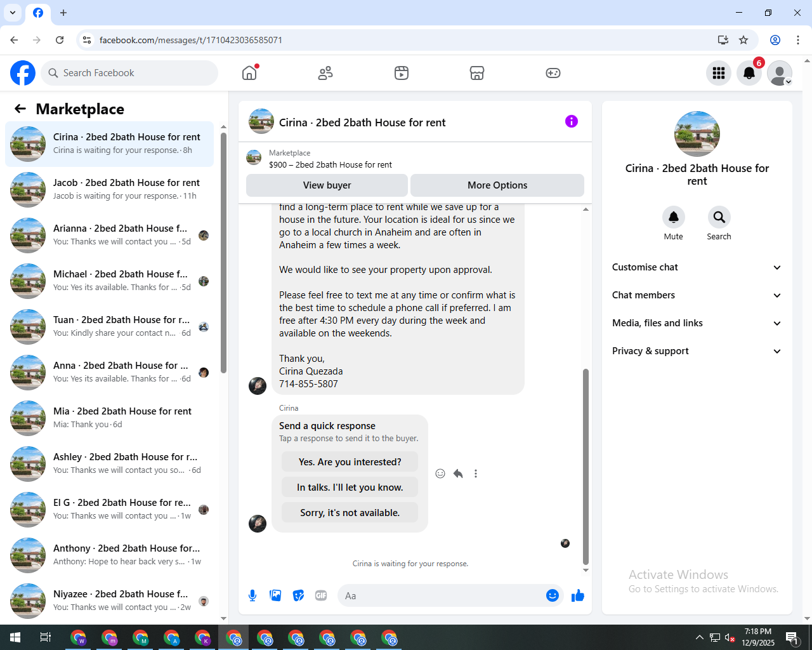Viewport: 812px width, 650px height.
Task: Open the nine-dot Menu grid icon
Action: coord(719,73)
